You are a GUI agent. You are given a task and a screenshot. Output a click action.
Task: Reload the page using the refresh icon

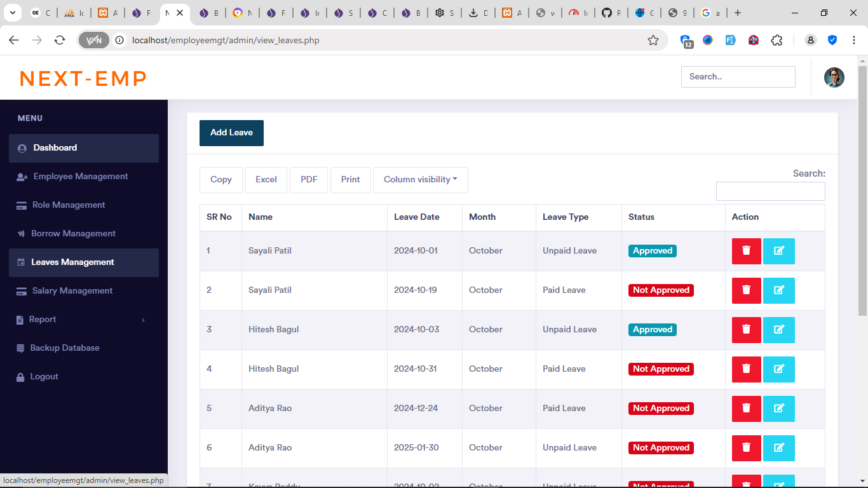coord(60,40)
